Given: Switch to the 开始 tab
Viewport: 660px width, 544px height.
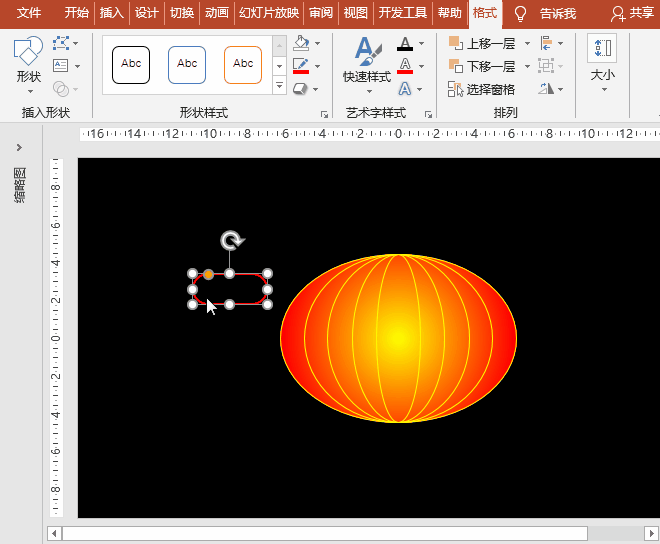Looking at the screenshot, I should tap(77, 13).
